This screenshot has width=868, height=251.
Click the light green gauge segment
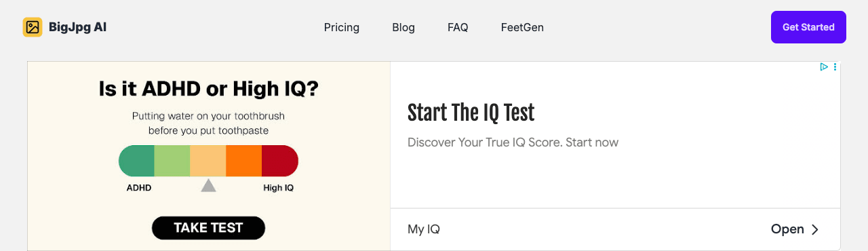[172, 161]
